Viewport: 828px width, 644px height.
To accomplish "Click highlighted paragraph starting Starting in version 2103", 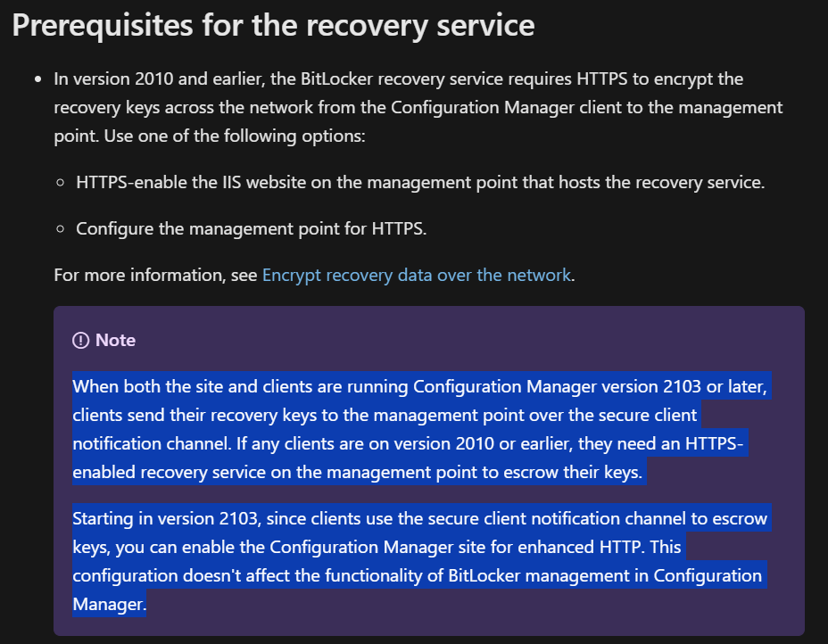I will (421, 561).
